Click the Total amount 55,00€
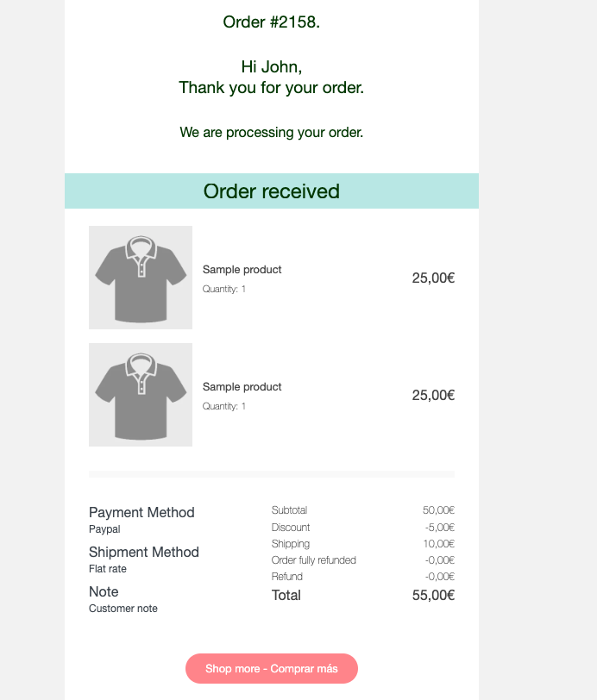This screenshot has width=597, height=700. point(433,595)
